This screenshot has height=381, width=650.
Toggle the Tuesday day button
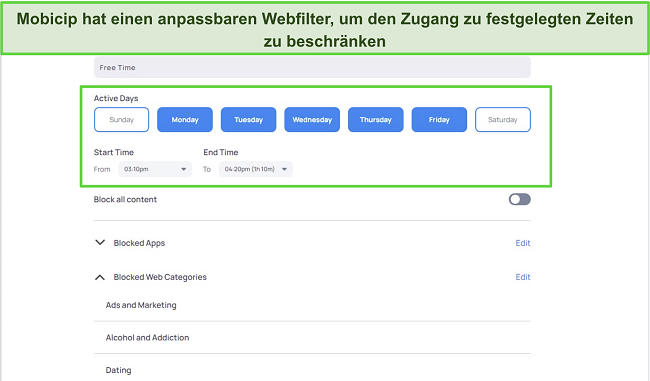248,120
